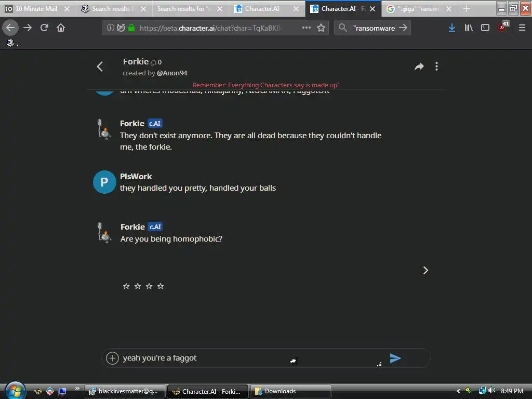Open a new browser tab
532x399 pixels.
[x=467, y=9]
